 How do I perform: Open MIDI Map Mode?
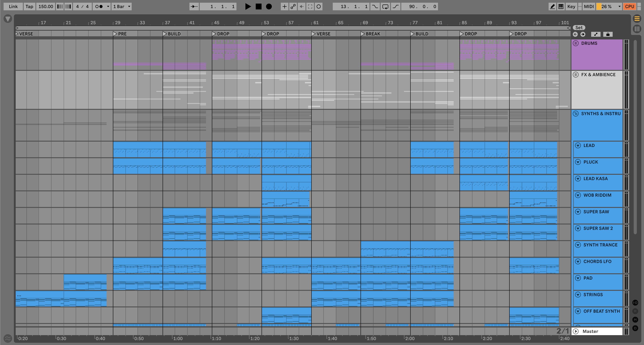tap(588, 6)
